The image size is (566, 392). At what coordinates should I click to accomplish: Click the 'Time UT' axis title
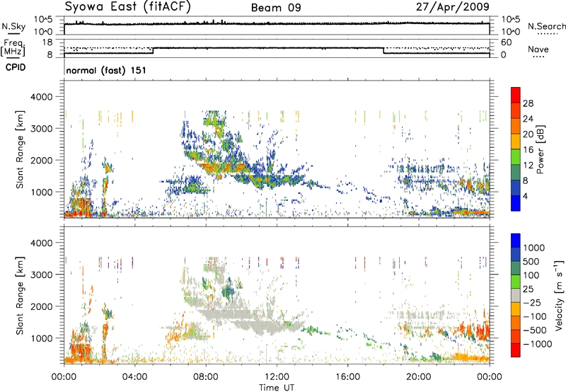pyautogui.click(x=277, y=388)
